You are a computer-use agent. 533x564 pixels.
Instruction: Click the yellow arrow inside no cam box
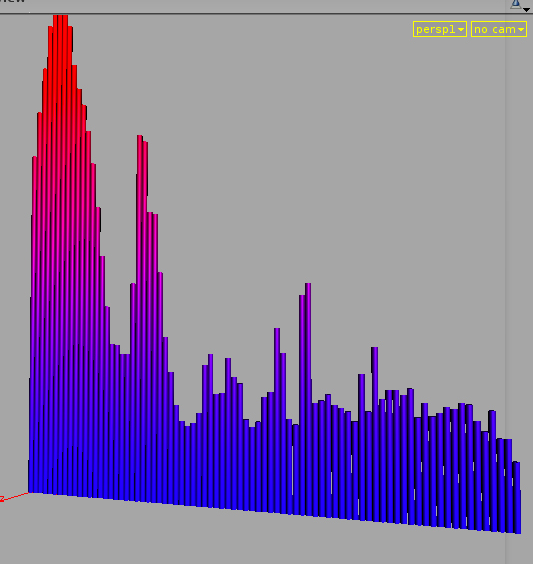(x=521, y=30)
